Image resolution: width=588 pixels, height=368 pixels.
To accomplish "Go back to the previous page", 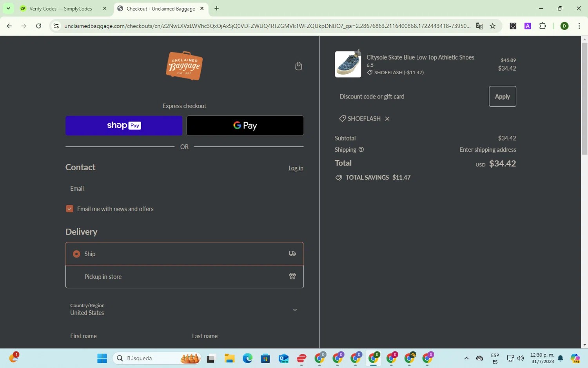I will point(9,26).
